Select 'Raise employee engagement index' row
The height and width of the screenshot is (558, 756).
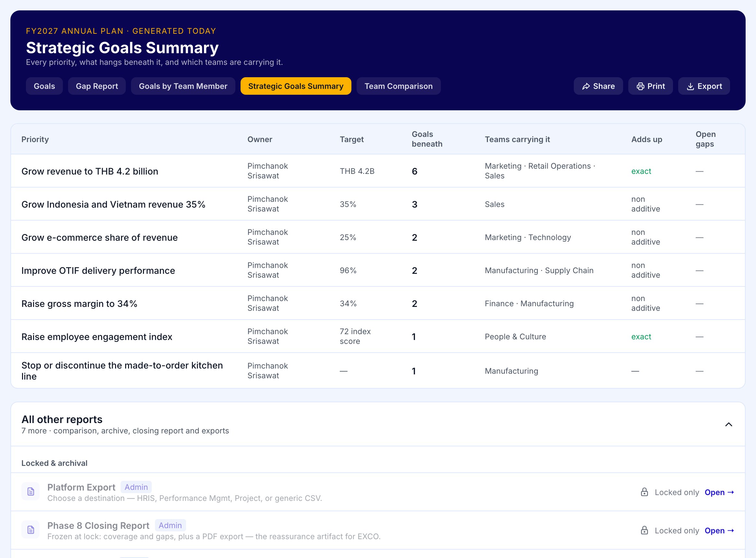(x=378, y=336)
